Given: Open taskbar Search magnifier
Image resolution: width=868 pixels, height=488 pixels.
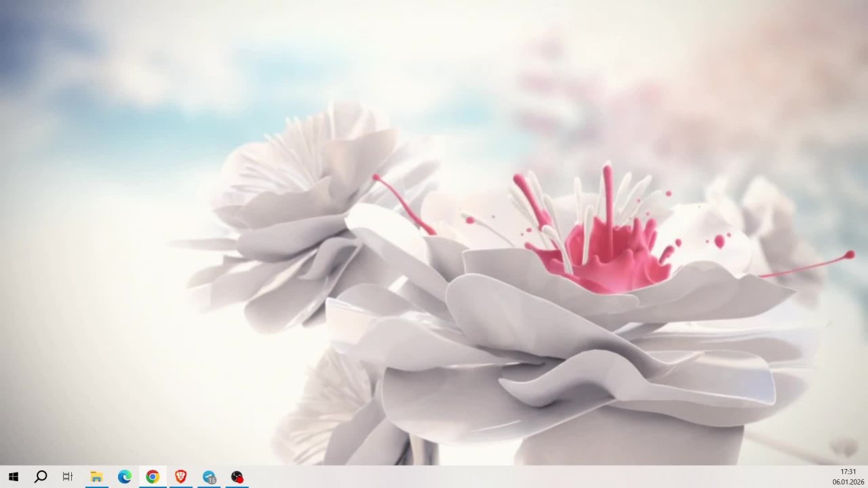Looking at the screenshot, I should [41, 476].
